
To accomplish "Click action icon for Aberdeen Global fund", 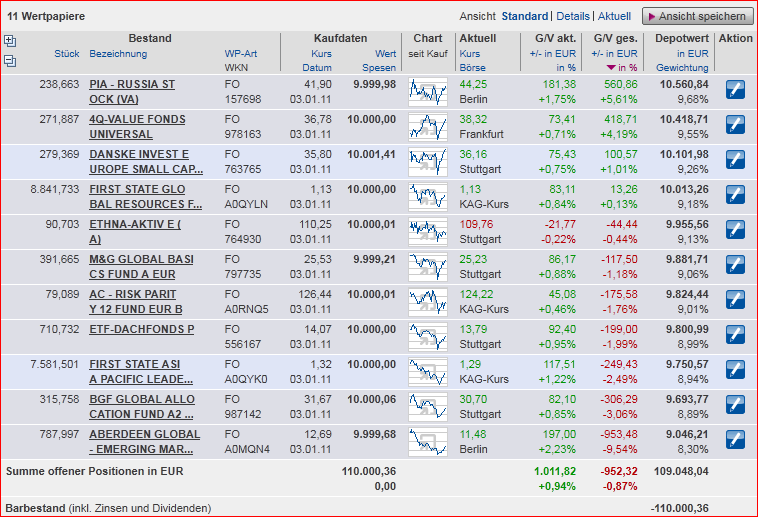I will (735, 440).
